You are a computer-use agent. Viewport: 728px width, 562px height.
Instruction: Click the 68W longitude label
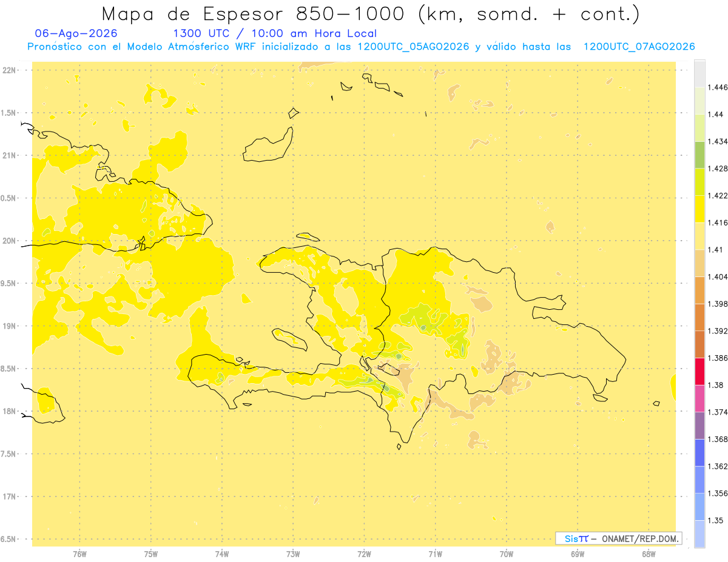(x=649, y=554)
